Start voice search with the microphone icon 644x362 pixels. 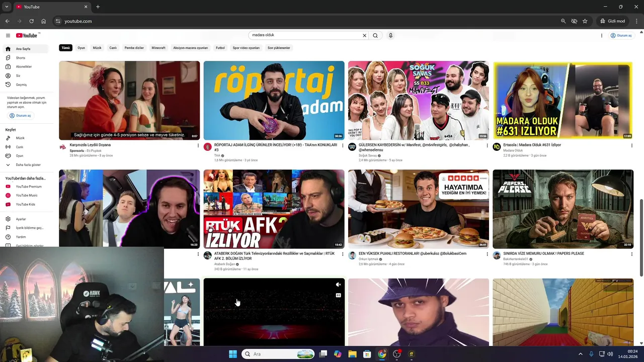(x=390, y=35)
